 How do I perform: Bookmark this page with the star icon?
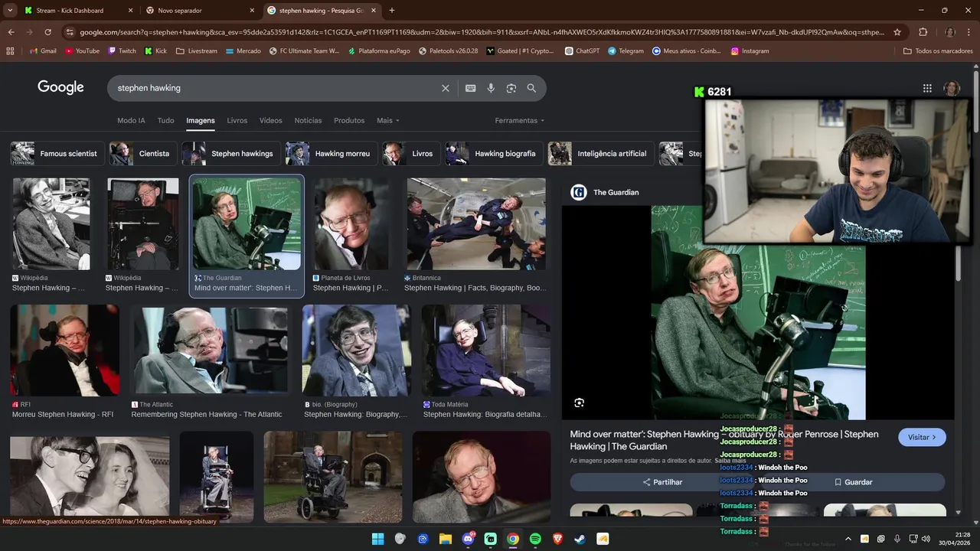tap(897, 32)
